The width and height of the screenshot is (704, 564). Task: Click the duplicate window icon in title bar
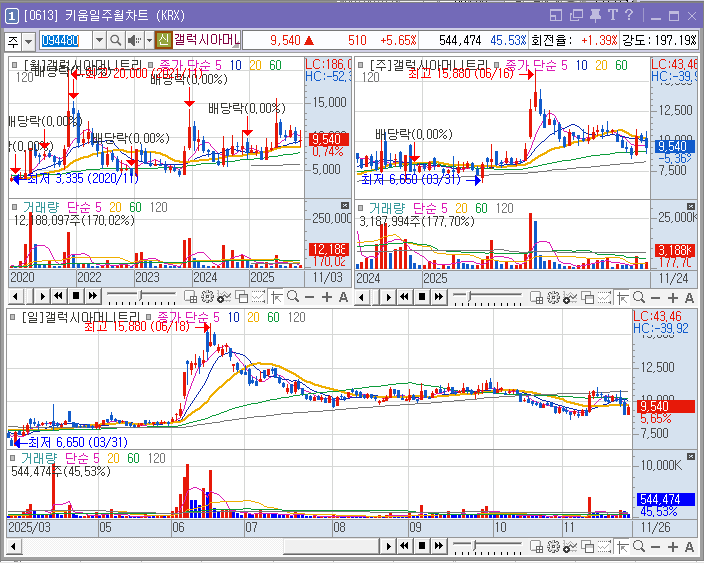(x=576, y=15)
